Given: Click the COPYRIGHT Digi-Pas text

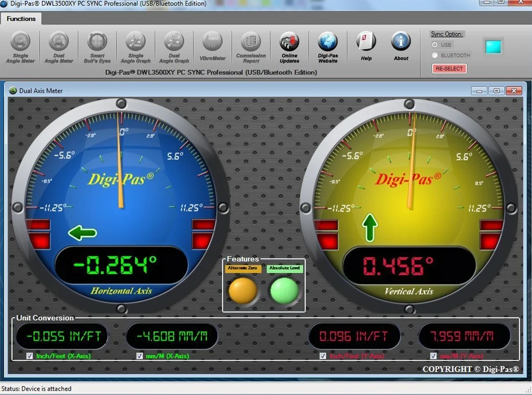Looking at the screenshot, I should click(x=471, y=369).
